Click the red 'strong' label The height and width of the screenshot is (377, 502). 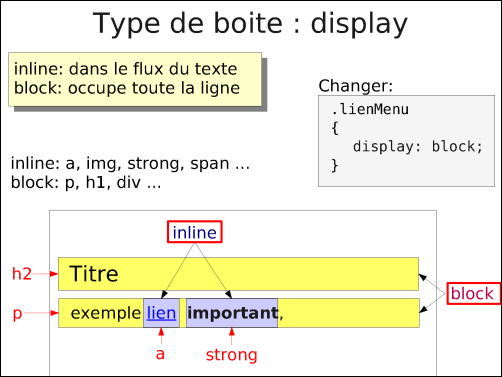[x=232, y=355]
